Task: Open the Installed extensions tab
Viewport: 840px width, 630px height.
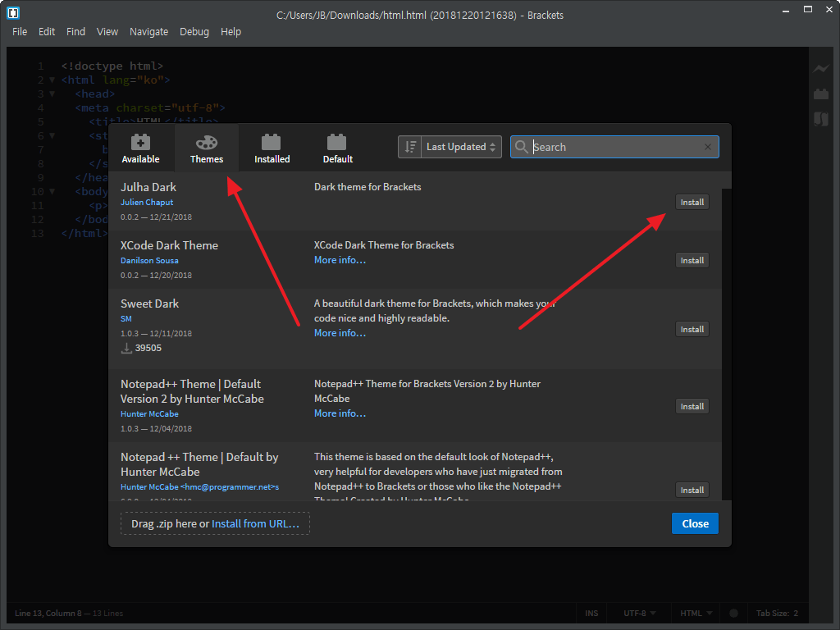Action: tap(272, 148)
